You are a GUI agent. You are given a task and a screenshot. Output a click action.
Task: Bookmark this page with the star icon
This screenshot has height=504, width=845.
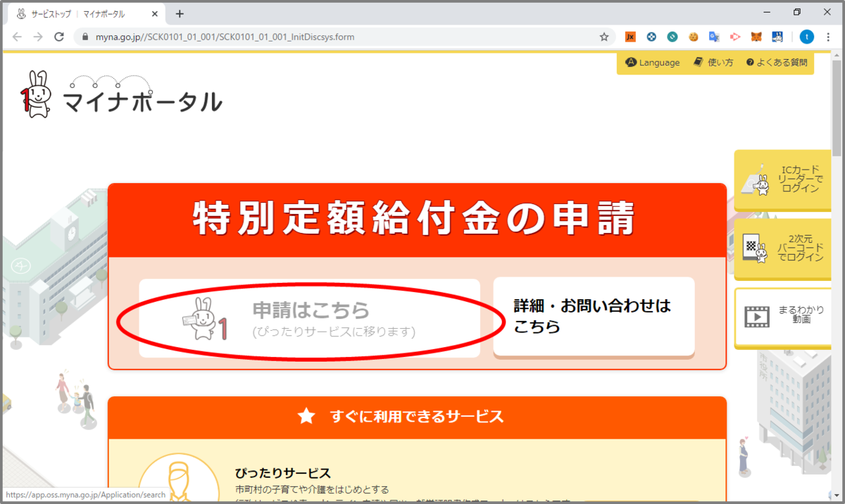click(x=604, y=37)
